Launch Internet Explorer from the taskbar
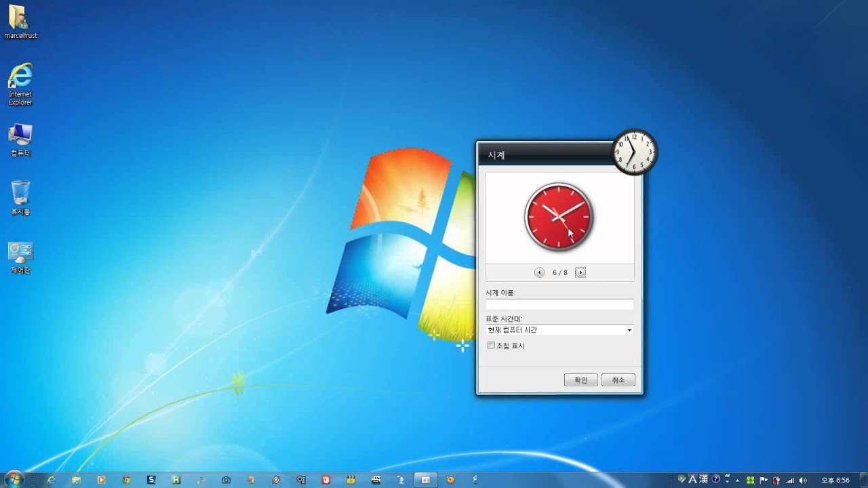 (51, 480)
